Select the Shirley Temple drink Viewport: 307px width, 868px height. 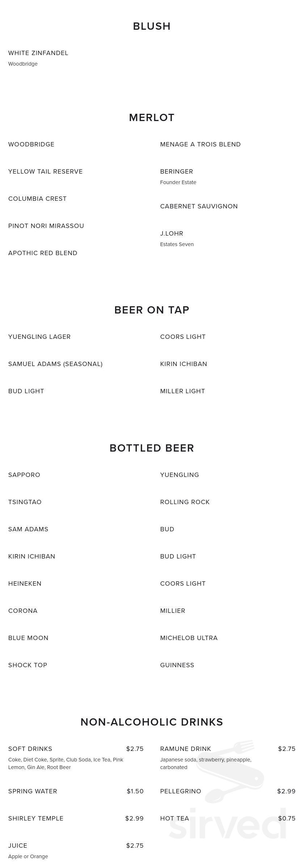(x=36, y=818)
